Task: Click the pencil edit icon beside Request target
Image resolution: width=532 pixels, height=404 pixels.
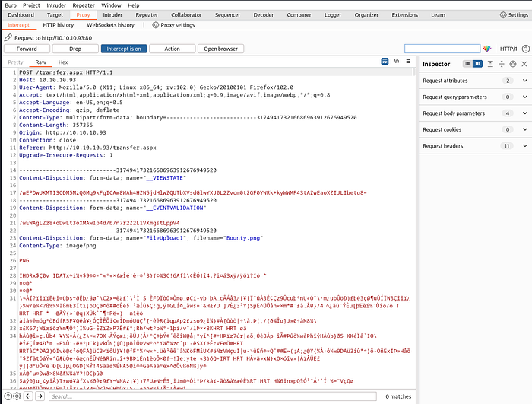Action: click(8, 37)
